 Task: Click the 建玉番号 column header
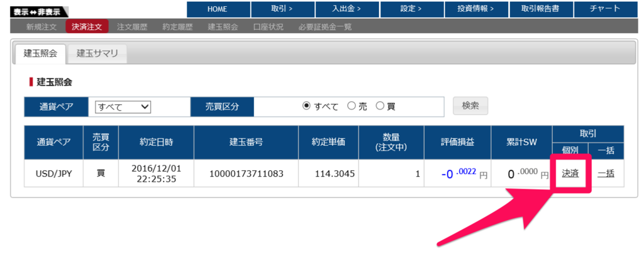[x=247, y=143]
